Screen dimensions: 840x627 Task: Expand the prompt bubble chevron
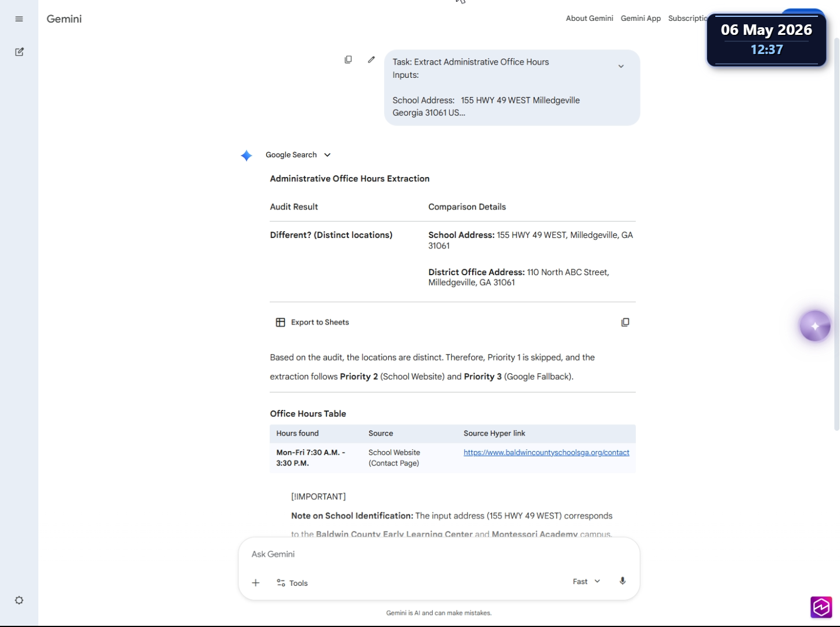tap(621, 66)
